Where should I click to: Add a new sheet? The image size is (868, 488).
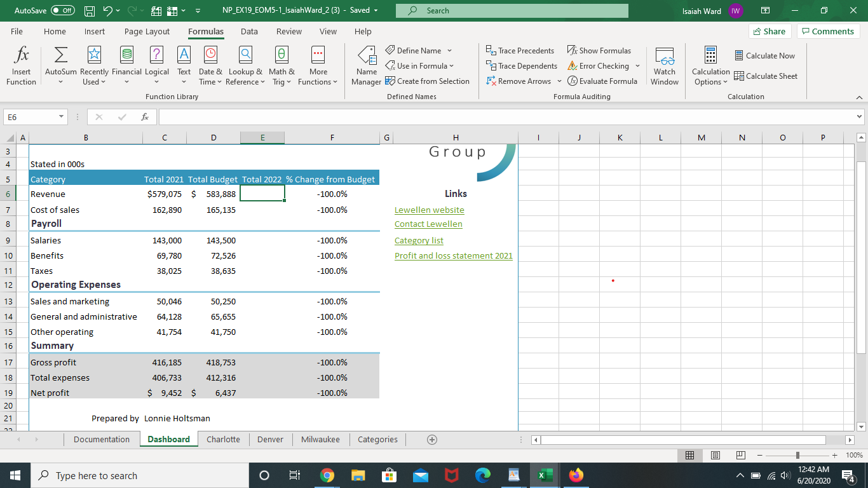[432, 439]
